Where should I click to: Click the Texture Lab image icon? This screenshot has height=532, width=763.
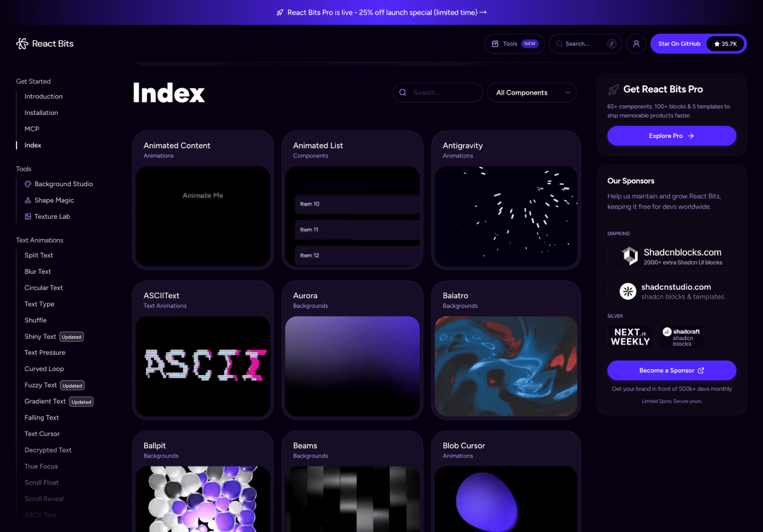coord(28,217)
